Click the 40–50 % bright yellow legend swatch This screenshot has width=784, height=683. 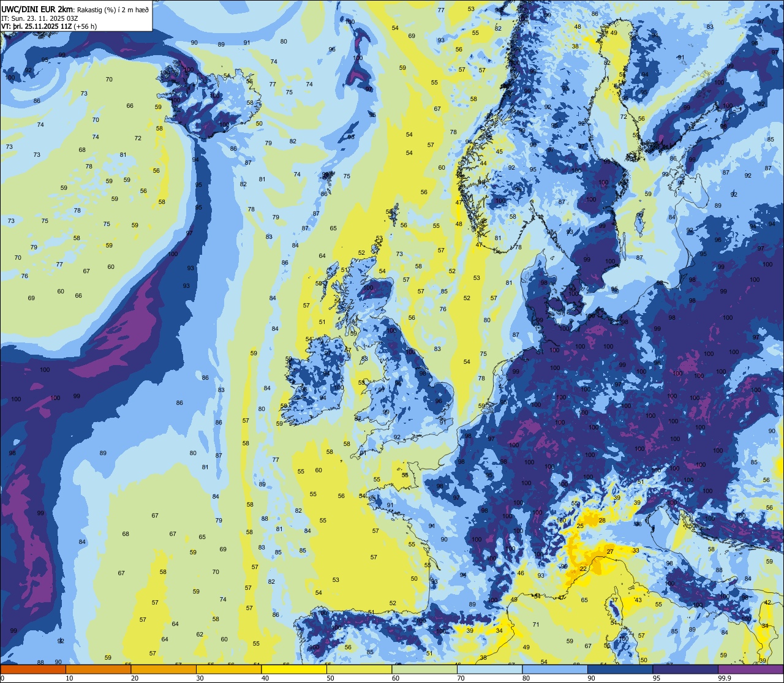coord(294,669)
